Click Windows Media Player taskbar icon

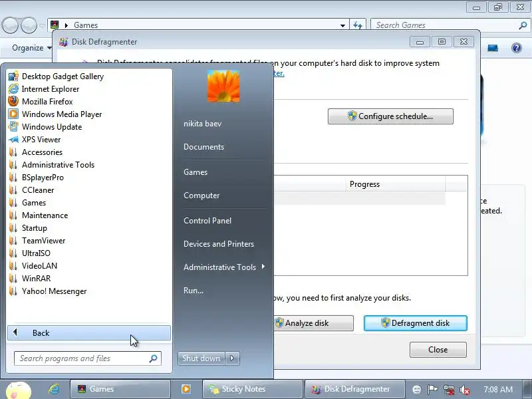tap(186, 389)
